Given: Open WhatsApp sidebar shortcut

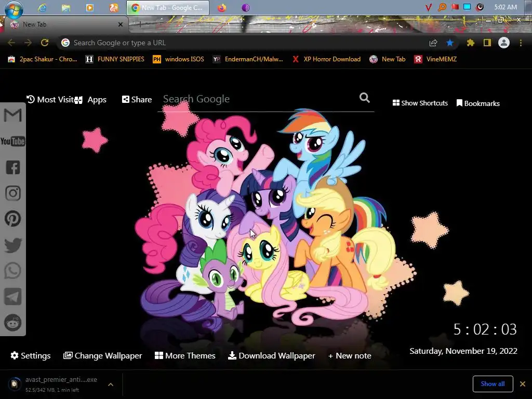Looking at the screenshot, I should (13, 271).
